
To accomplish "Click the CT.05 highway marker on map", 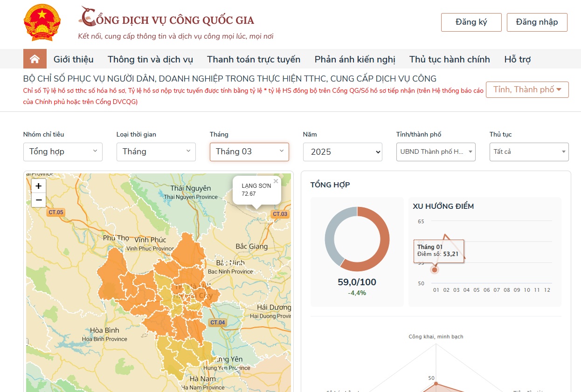I will click(55, 213).
